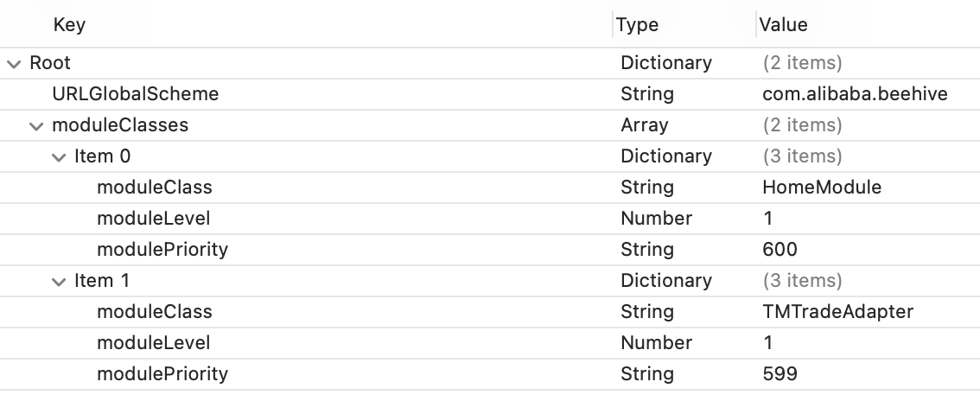This screenshot has height=420, width=980.
Task: Collapse the Root disclosure chevron
Action: click(14, 63)
